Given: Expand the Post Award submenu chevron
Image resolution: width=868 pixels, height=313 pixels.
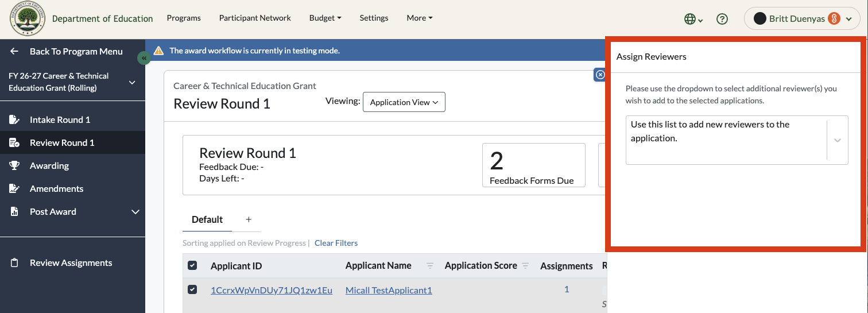Looking at the screenshot, I should [x=135, y=212].
